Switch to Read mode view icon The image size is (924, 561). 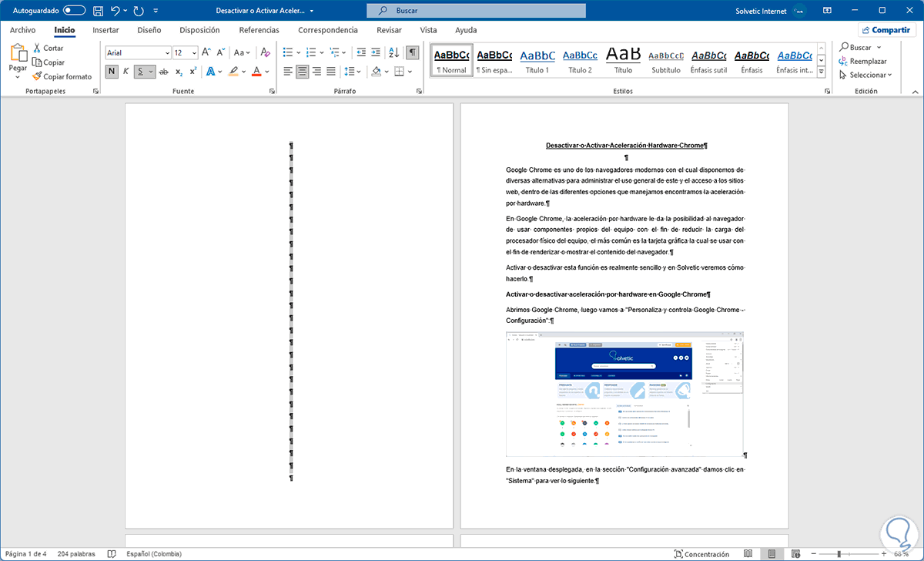click(748, 553)
